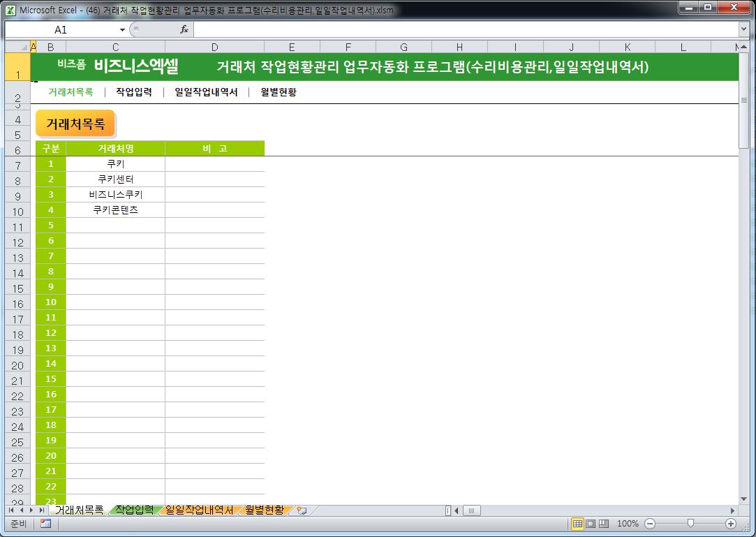Open 거래처목록 navigation link under header
Viewport: 756px width, 537px height.
click(x=71, y=91)
